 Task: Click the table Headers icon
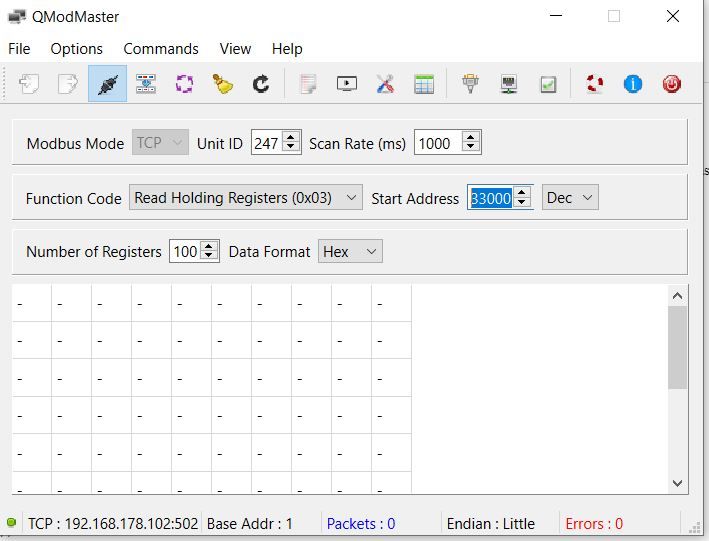(x=424, y=84)
